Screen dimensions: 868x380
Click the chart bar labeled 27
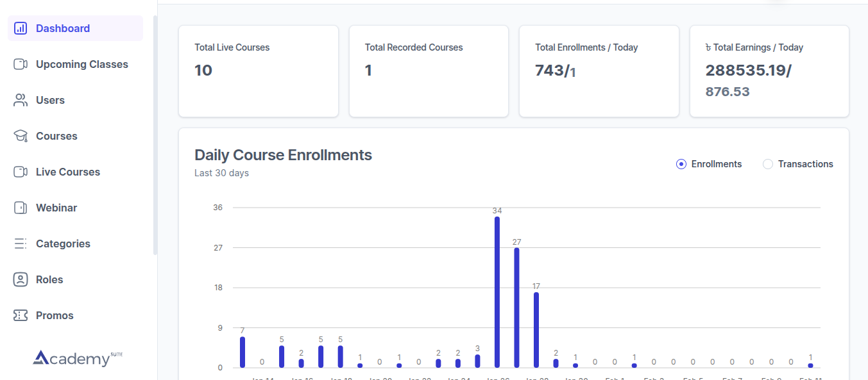(516, 308)
